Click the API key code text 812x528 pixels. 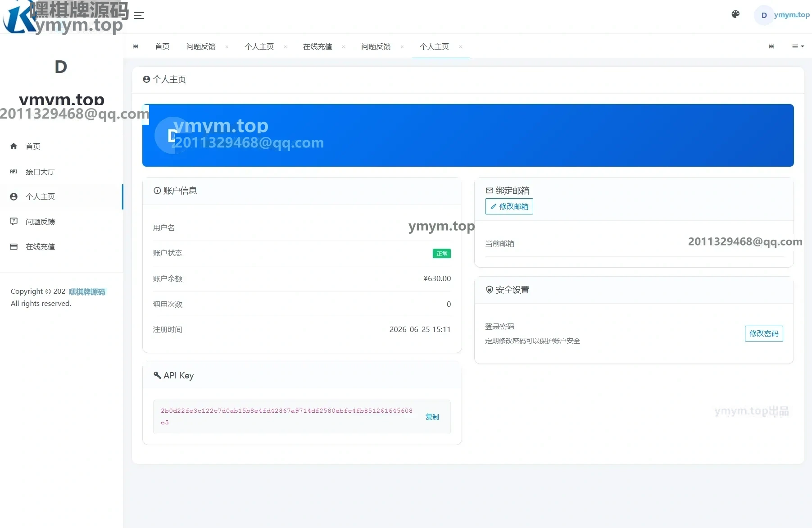click(x=286, y=417)
